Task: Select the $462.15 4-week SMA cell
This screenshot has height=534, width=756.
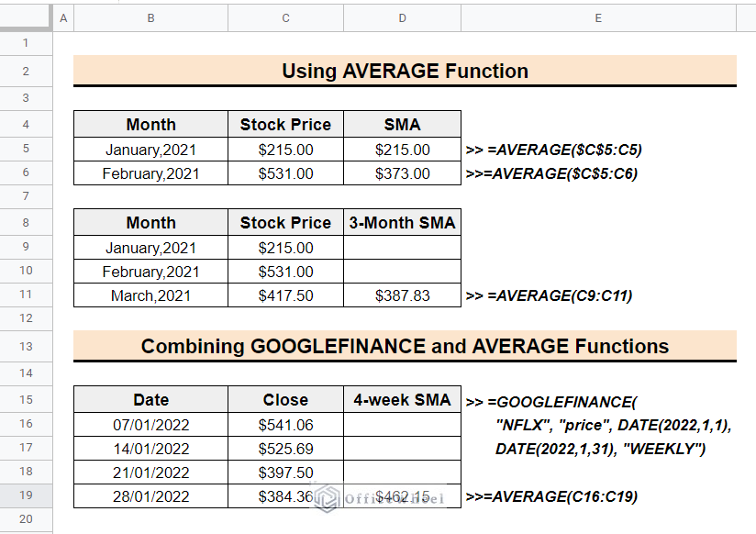Action: pos(403,496)
